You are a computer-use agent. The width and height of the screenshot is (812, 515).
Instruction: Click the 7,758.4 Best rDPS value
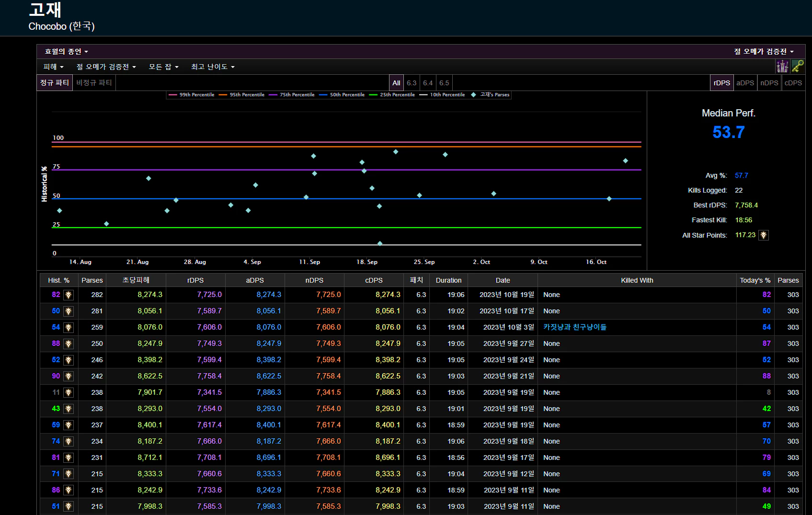pos(746,205)
